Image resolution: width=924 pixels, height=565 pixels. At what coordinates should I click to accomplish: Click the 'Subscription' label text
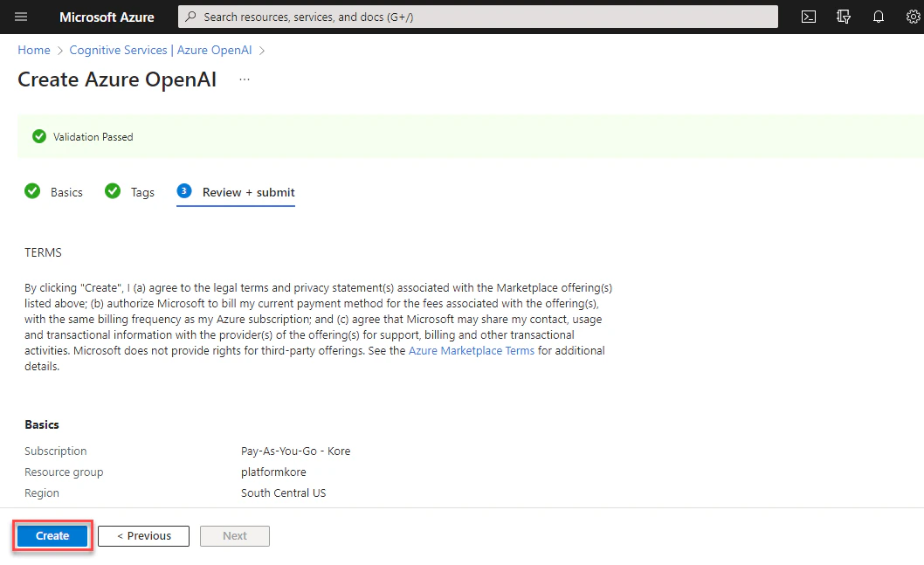pos(55,451)
